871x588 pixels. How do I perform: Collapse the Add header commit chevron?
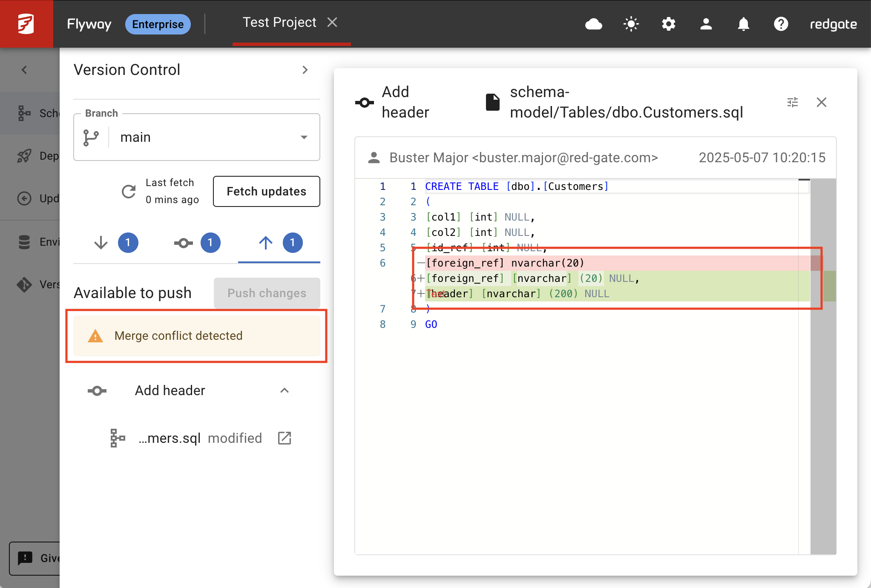[x=285, y=390]
